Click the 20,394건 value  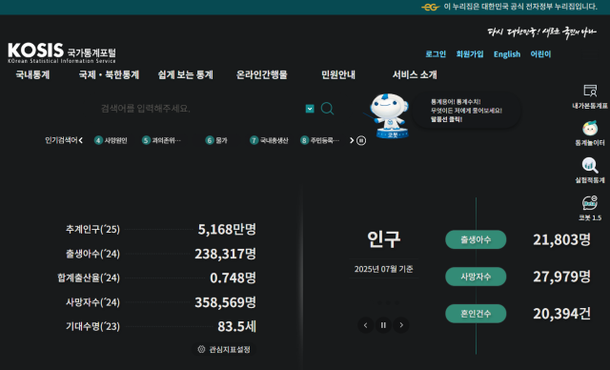(562, 314)
